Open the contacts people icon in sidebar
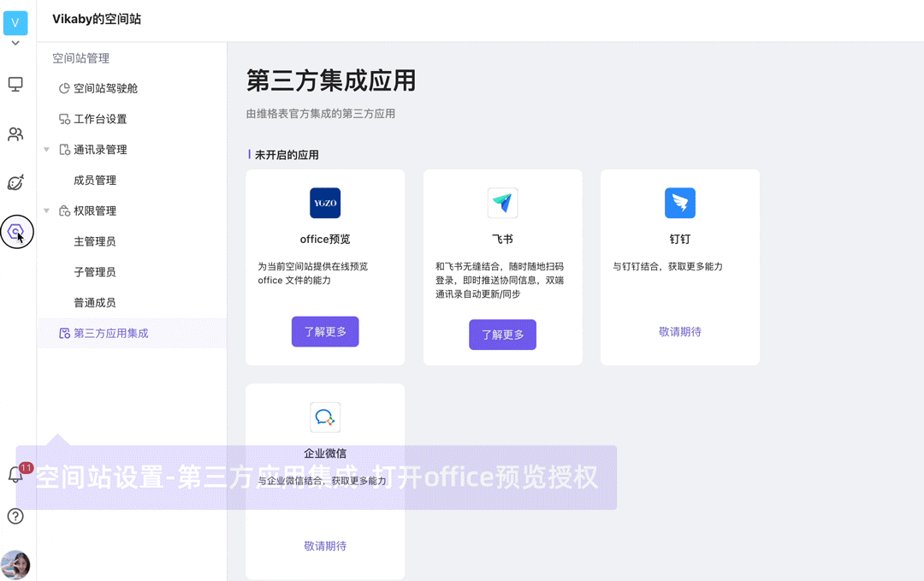Viewport: 924px width, 581px height. point(15,134)
